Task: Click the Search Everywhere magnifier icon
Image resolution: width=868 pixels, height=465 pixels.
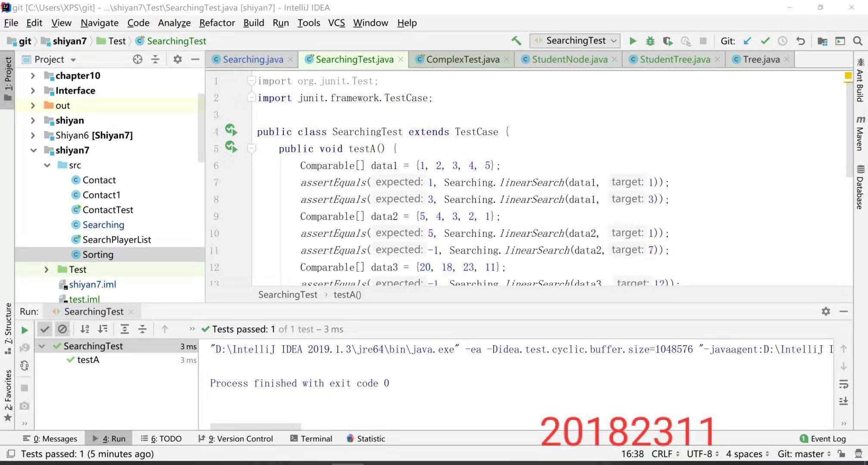Action: (x=858, y=41)
